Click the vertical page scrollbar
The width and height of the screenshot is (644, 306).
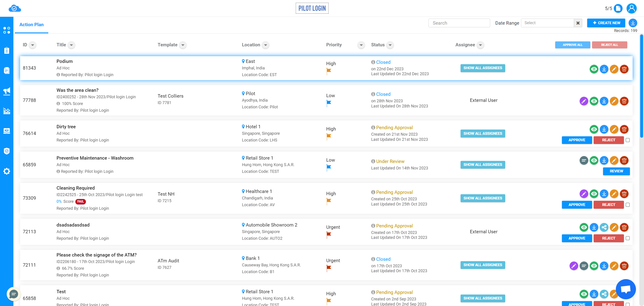pos(641,86)
